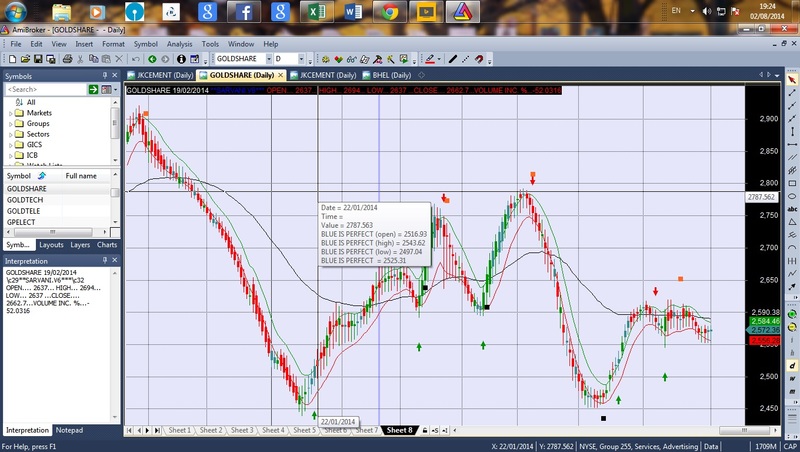This screenshot has height=452, width=800.
Task: Switch to Sheet 1 tab
Action: click(x=179, y=430)
